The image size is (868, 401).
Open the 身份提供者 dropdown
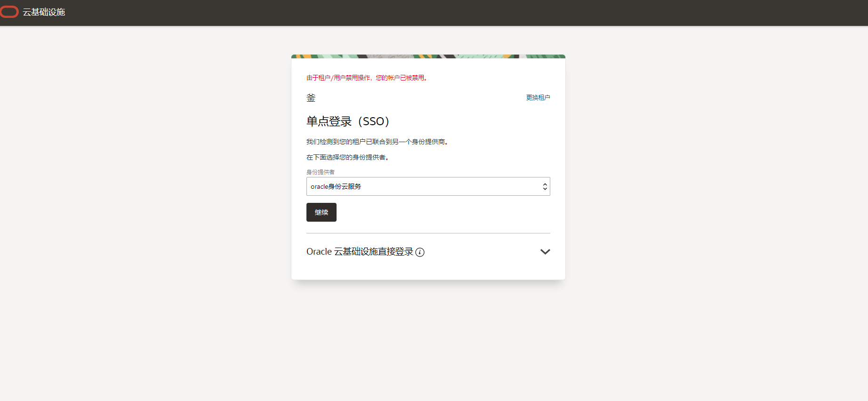click(x=427, y=186)
